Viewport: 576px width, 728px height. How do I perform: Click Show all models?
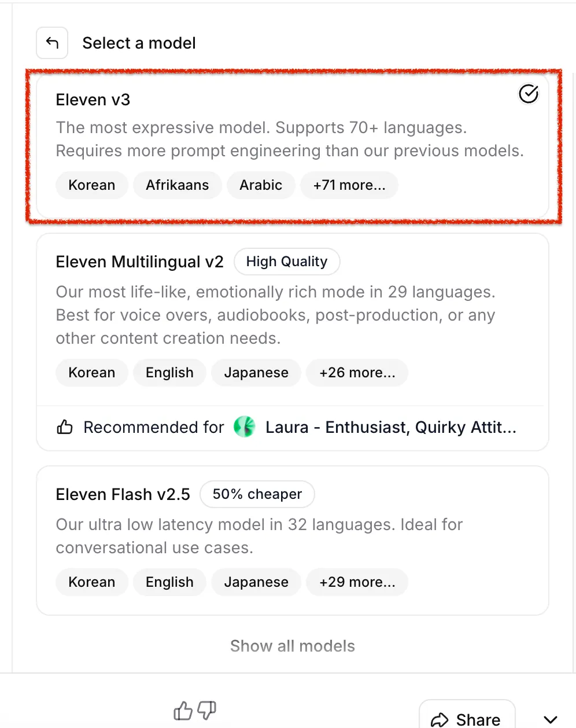pos(292,646)
